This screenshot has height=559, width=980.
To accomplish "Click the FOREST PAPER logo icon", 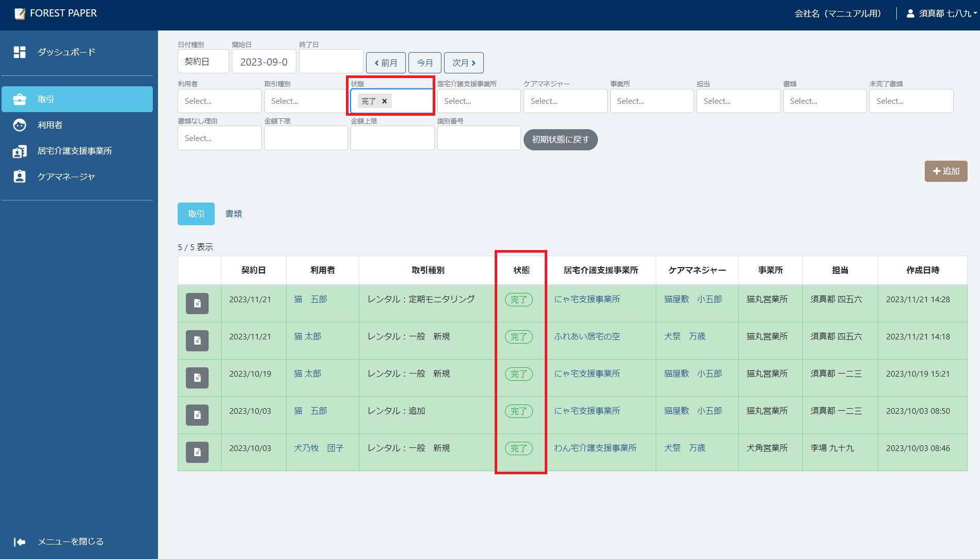I will (20, 13).
